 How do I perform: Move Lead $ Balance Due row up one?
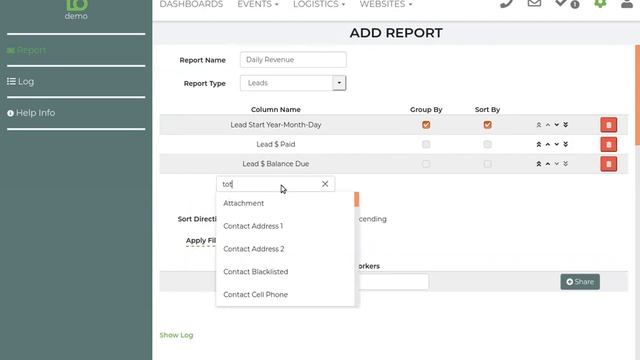point(548,164)
